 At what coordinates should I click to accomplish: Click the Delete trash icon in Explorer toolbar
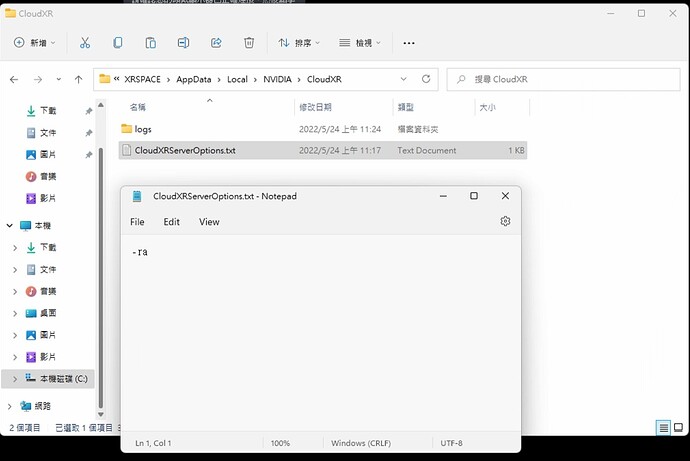coord(249,43)
